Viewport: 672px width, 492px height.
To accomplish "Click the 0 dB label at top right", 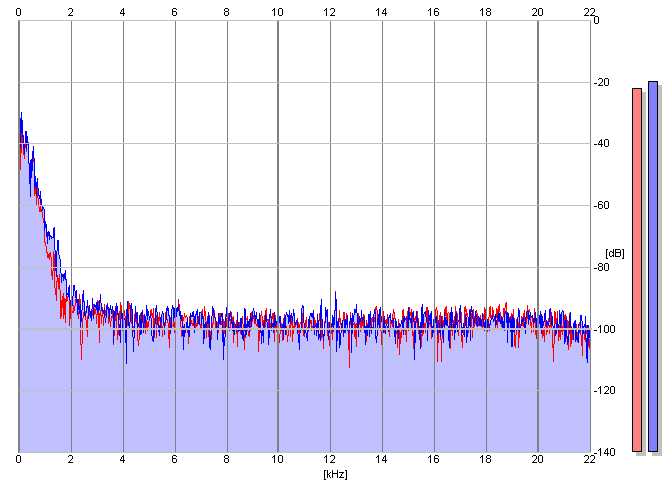I will click(x=597, y=20).
